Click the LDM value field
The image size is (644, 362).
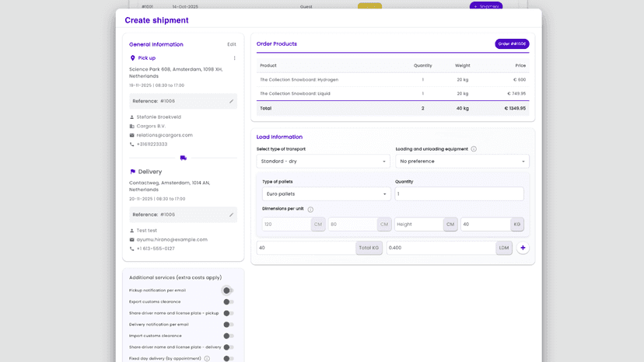click(441, 248)
